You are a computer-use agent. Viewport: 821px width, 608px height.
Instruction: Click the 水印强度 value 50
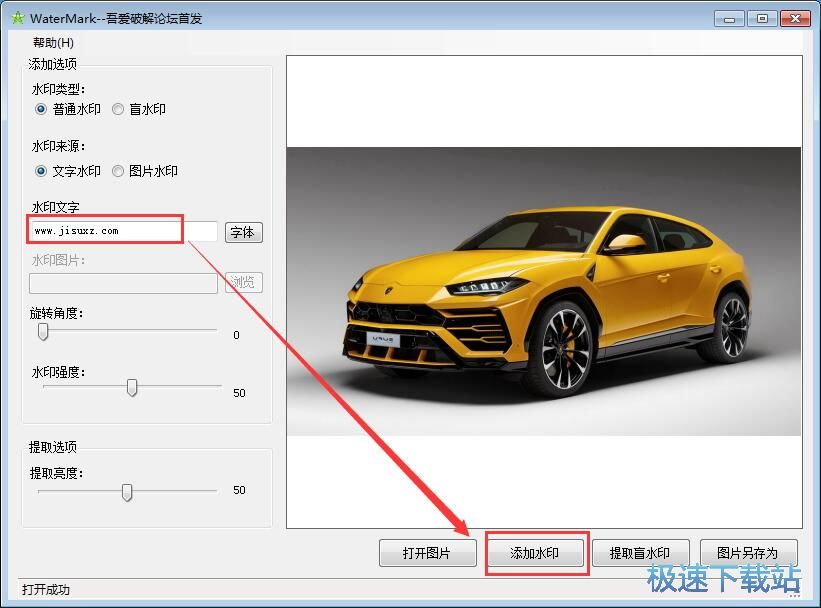[x=239, y=393]
